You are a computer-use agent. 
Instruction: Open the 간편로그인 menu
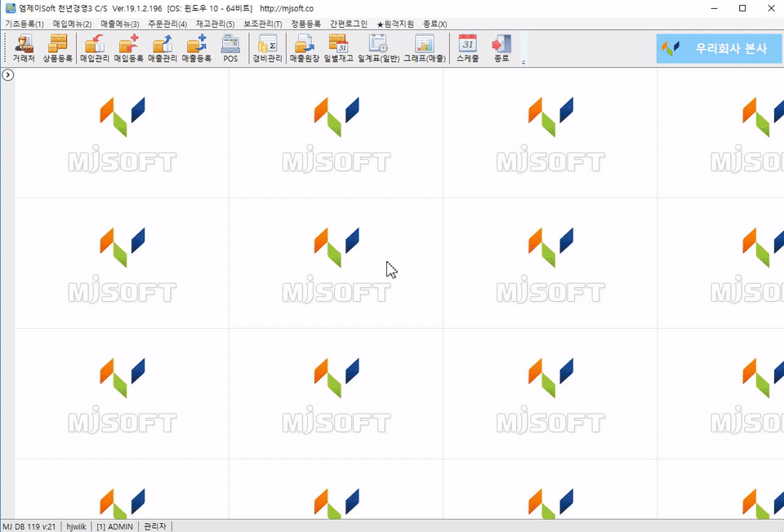349,24
